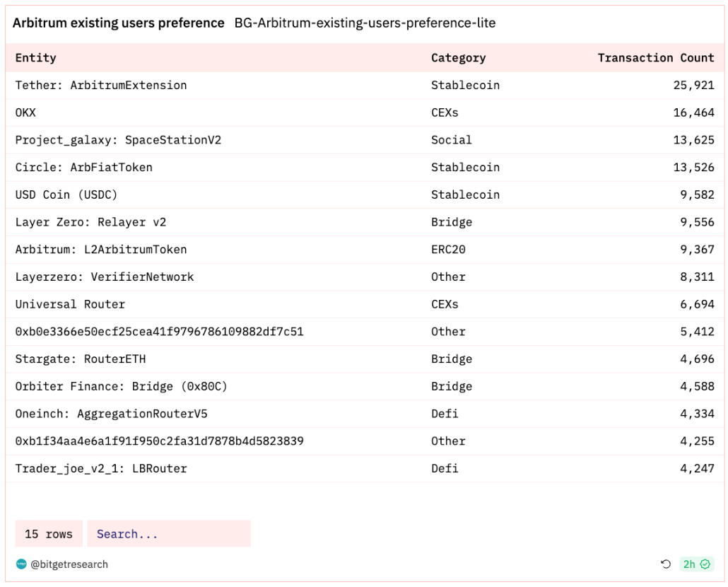Select the 0xb1f34aa4e6a1f91f950c address cell
Screen dimensions: 728x587
click(159, 441)
